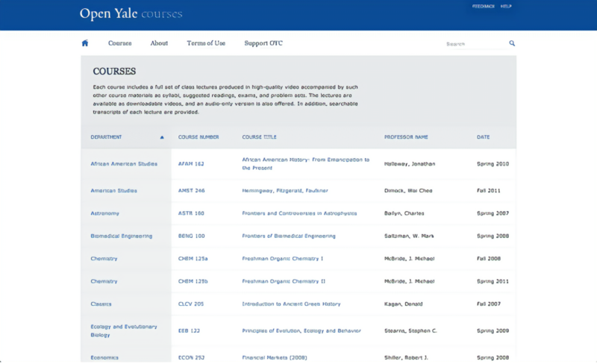Select professor Kagan, Donald cell
Image resolution: width=597 pixels, height=364 pixels.
point(403,304)
